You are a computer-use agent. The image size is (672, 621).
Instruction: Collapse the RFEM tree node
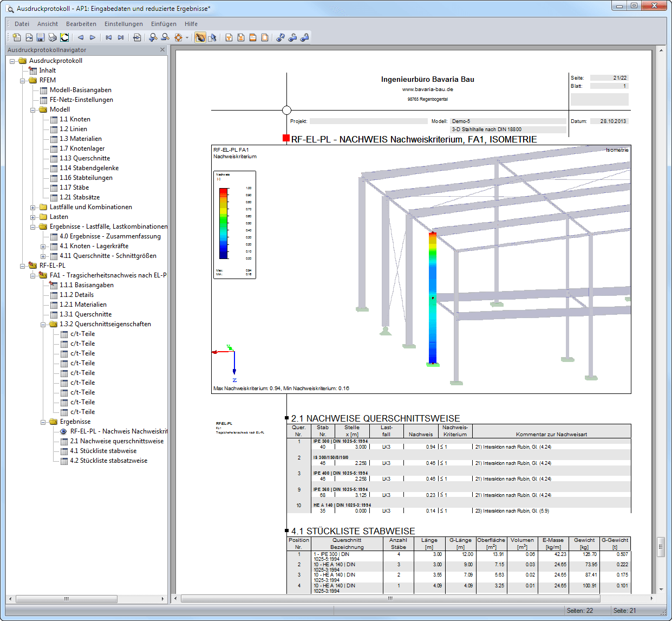[23, 81]
